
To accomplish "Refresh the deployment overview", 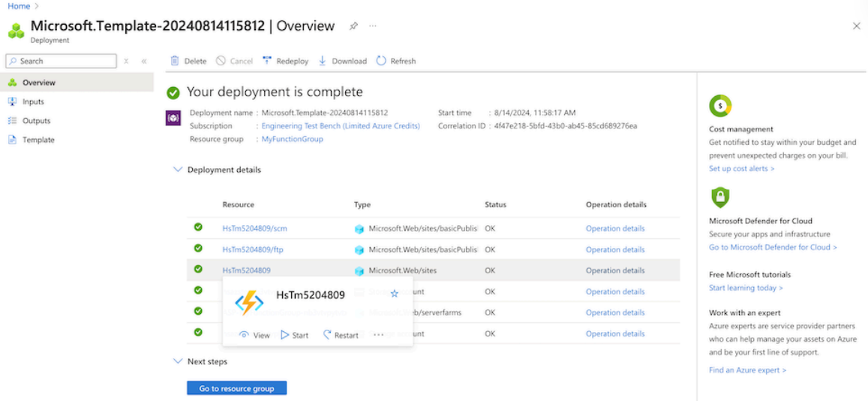I will coord(396,61).
